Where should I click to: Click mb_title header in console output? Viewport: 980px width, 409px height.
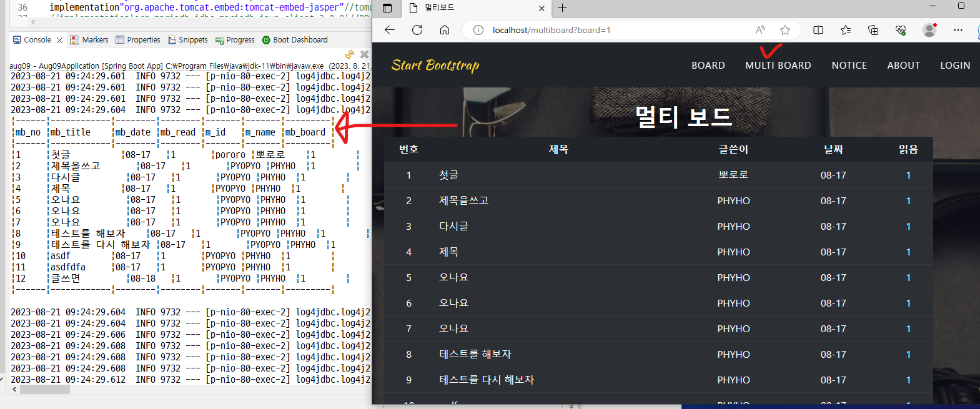point(71,132)
